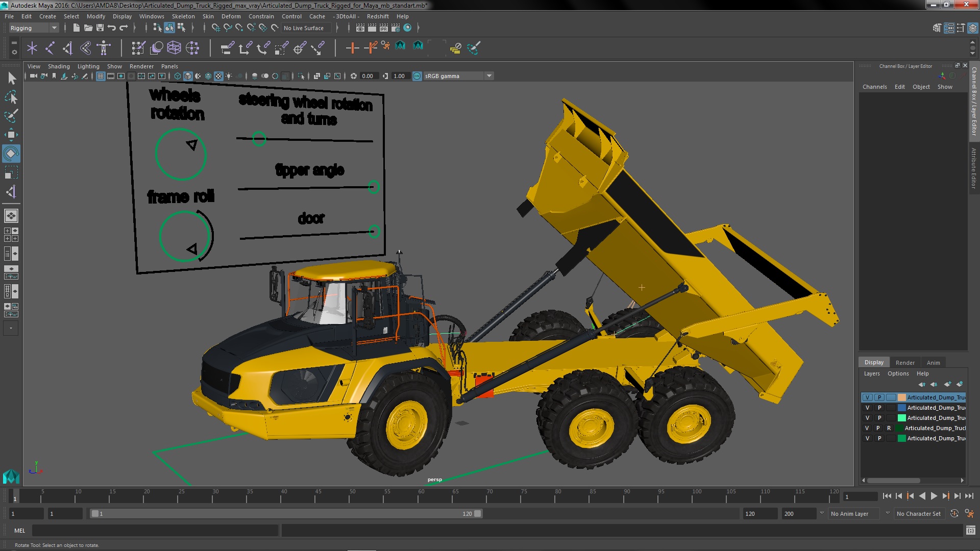The height and width of the screenshot is (551, 980).
Task: Activate the Rotate tool in toolbox
Action: [x=11, y=154]
